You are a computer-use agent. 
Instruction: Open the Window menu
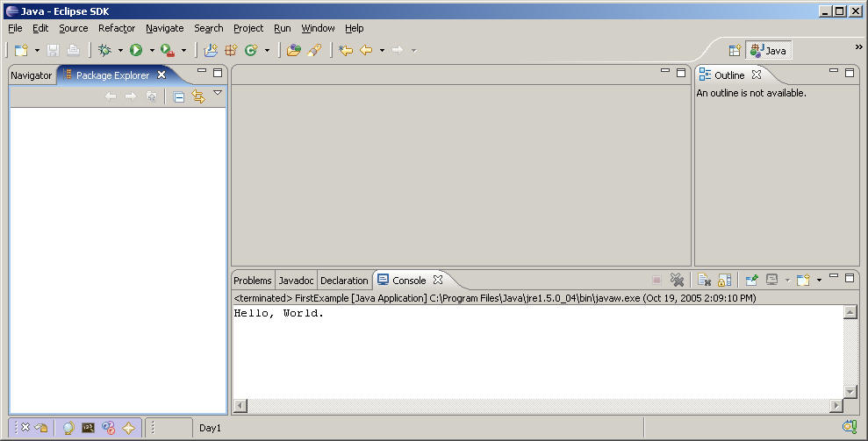(x=318, y=28)
